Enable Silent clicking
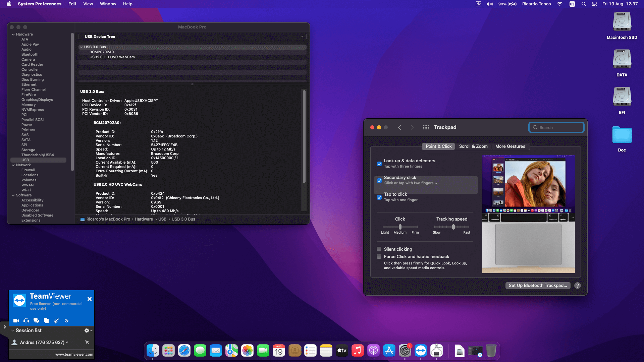 click(x=379, y=249)
